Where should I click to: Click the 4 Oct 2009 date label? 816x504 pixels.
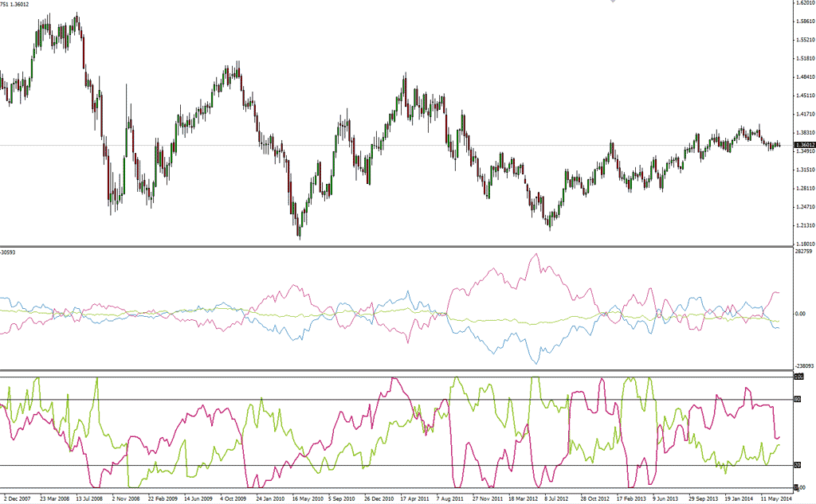pyautogui.click(x=233, y=498)
